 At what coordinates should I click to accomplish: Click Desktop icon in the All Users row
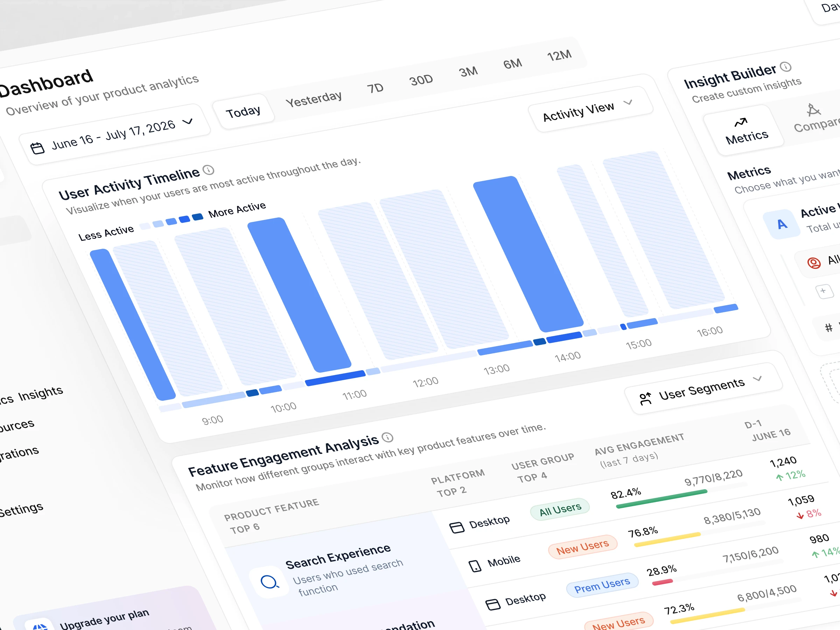point(457,527)
